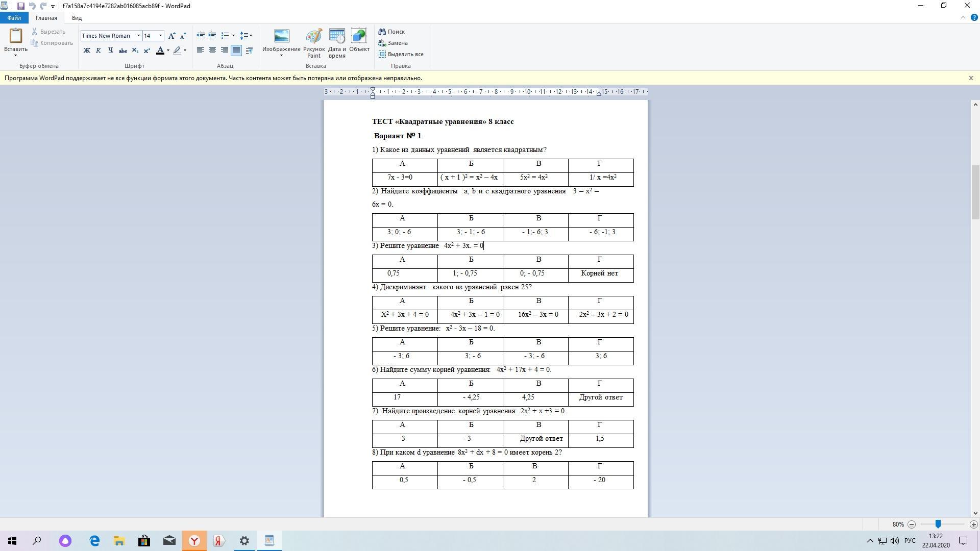Toggle bold (Ж) formatting
The image size is (980, 551).
tap(87, 51)
